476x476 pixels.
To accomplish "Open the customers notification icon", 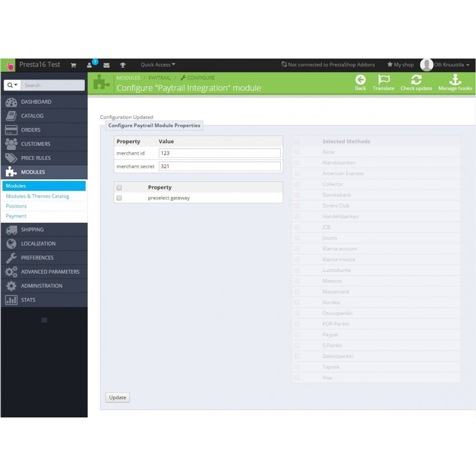I will 89,65.
